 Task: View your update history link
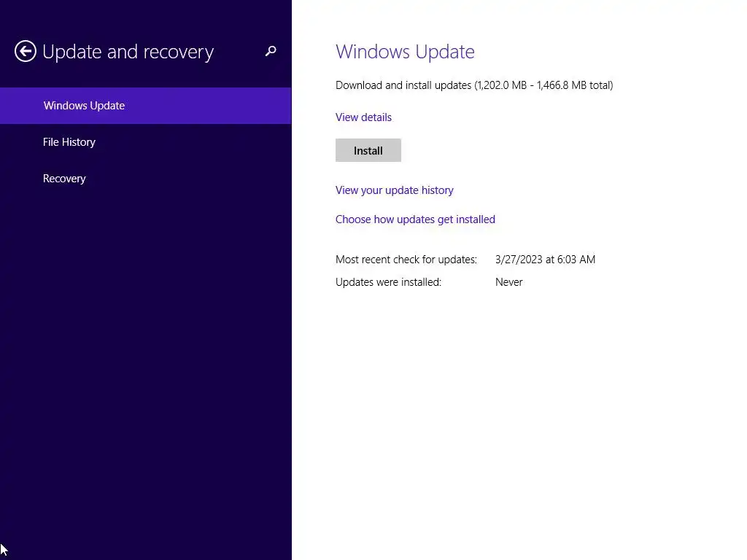[x=395, y=190]
